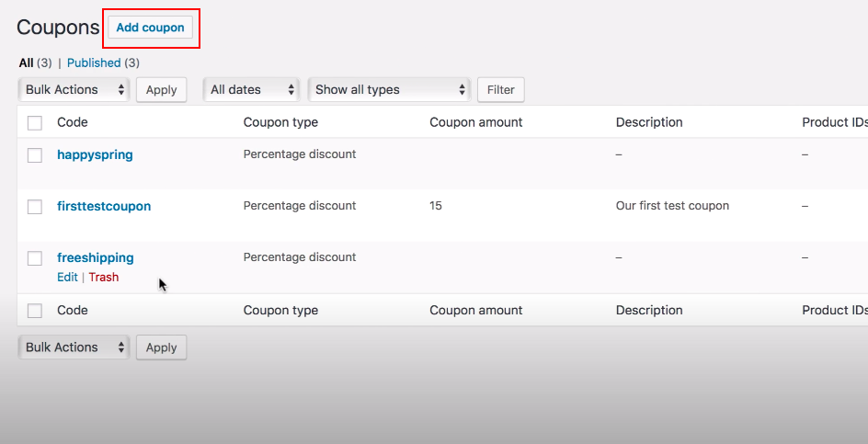
Task: Toggle select-all checkbox in table footer
Action: 35,311
